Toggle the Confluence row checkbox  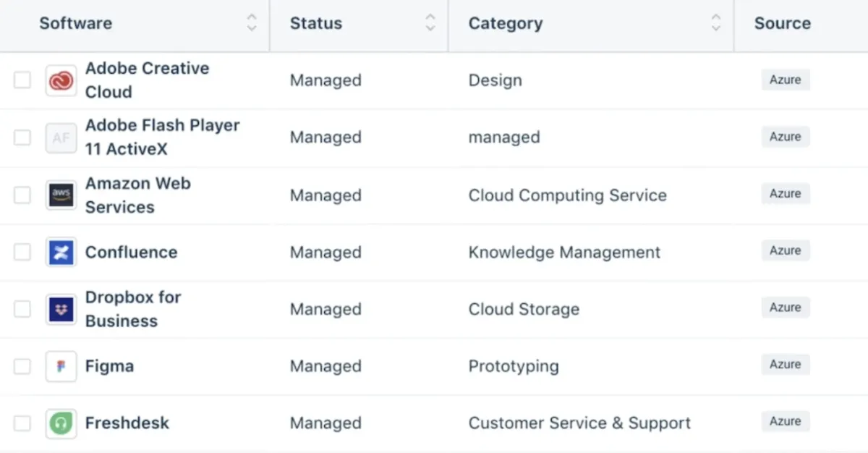(22, 252)
